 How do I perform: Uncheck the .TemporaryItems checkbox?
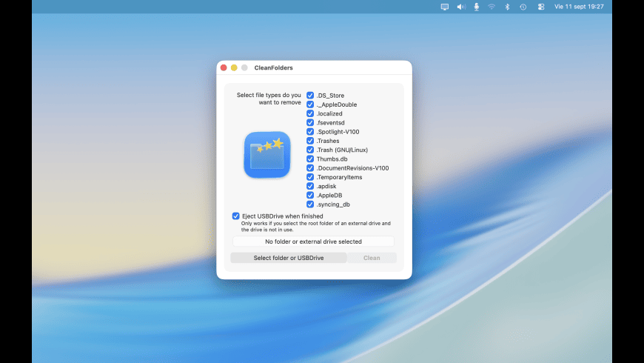click(x=310, y=177)
